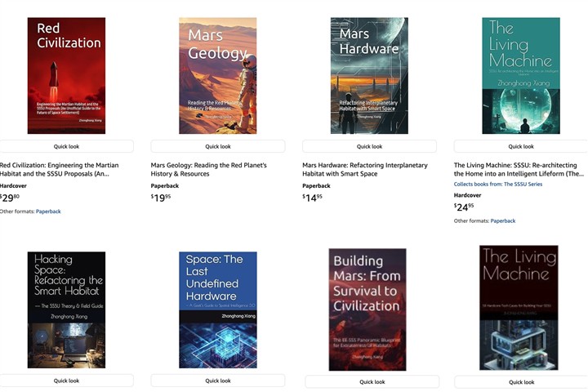Open the teal Living Machine book cover
The height and width of the screenshot is (392, 588).
[521, 75]
